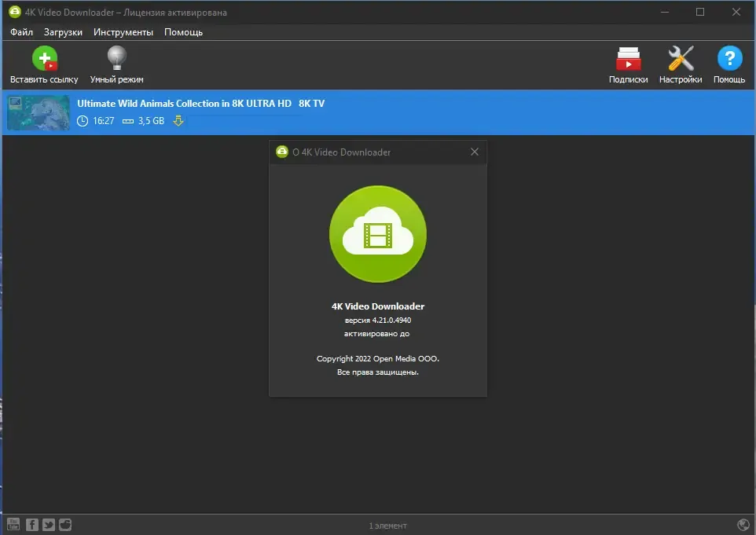Click the large green cloud logo in About dialog
Screen dimensions: 756x535
click(x=378, y=234)
